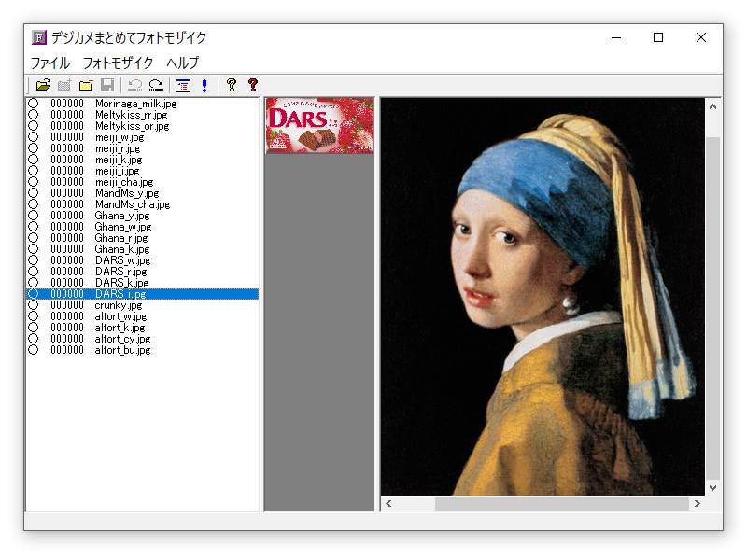Click Ghana_k.jpg file name

122,249
